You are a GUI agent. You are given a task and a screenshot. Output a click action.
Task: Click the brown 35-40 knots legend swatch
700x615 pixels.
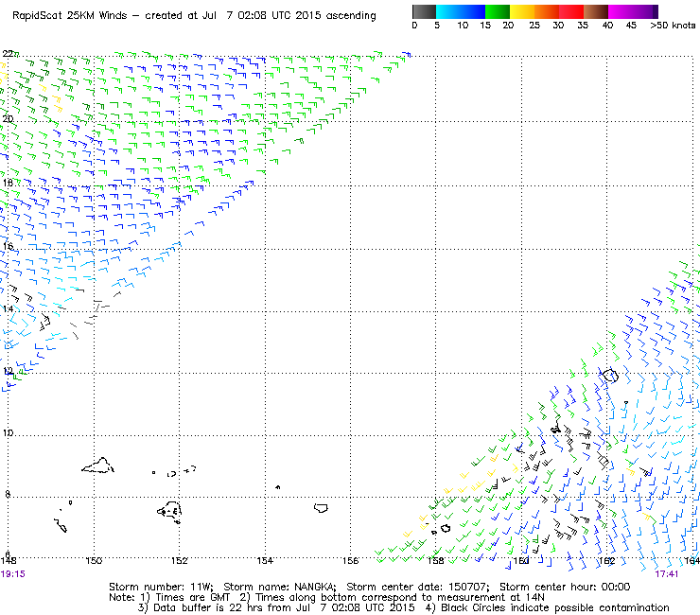pos(596,11)
